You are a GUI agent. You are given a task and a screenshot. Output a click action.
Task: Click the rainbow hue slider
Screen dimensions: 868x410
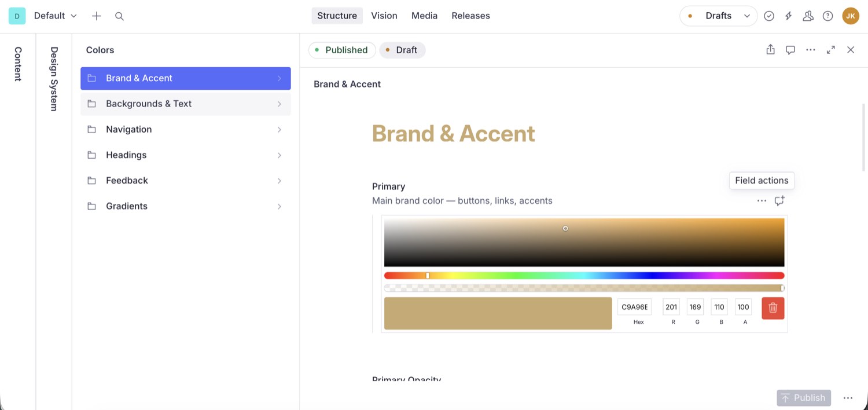click(584, 276)
